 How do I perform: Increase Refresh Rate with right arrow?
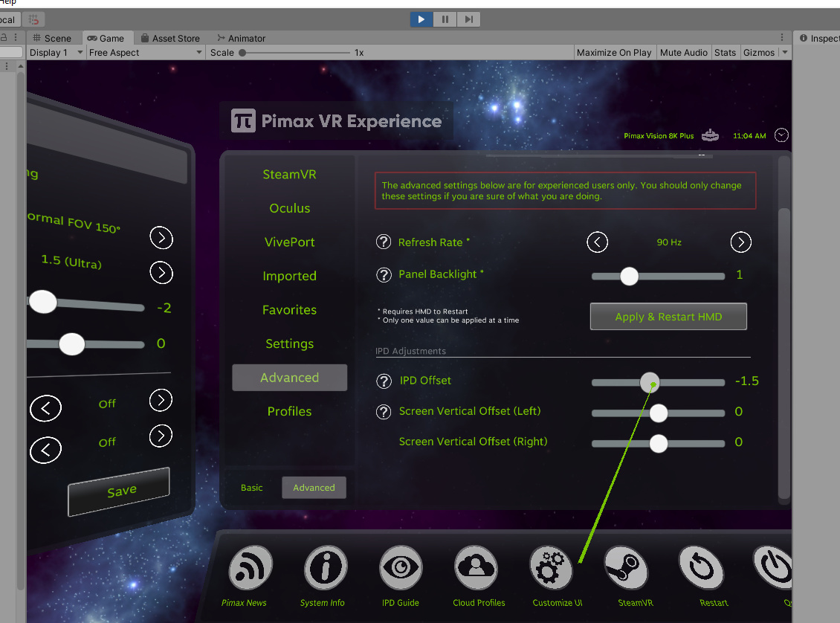(741, 242)
